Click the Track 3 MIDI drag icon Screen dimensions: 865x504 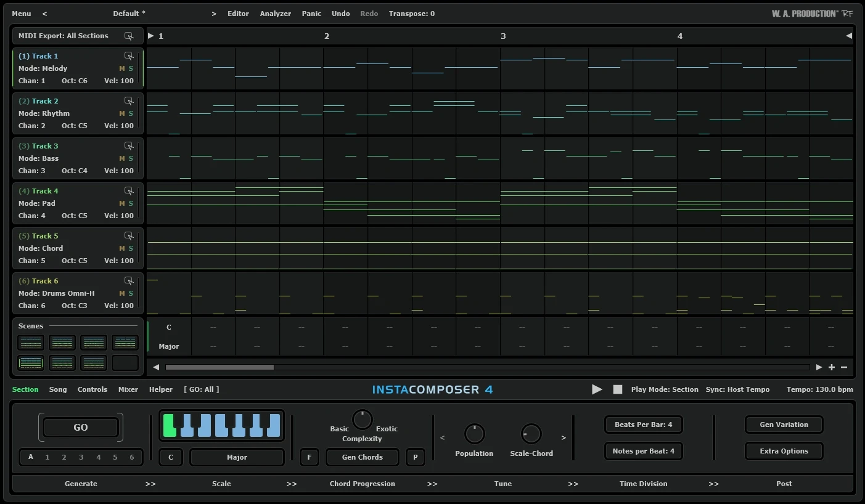point(129,146)
